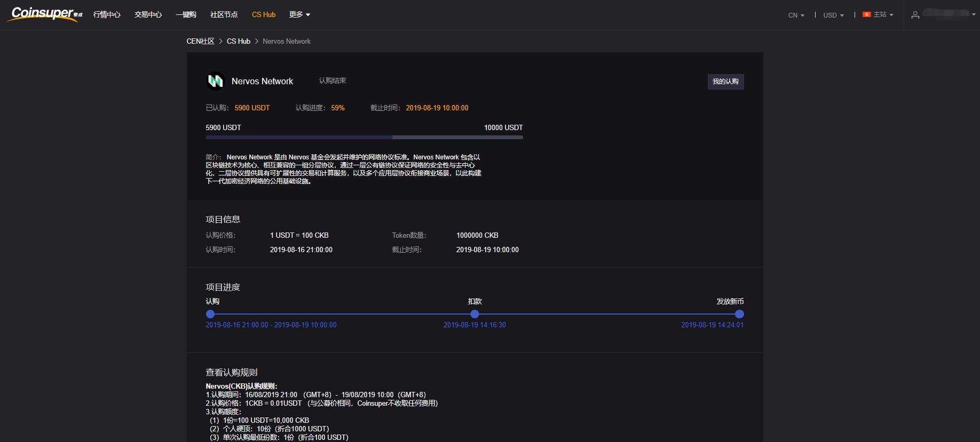Click subscription start 2019-08-16 21:00:00
980x442 pixels.
point(301,250)
